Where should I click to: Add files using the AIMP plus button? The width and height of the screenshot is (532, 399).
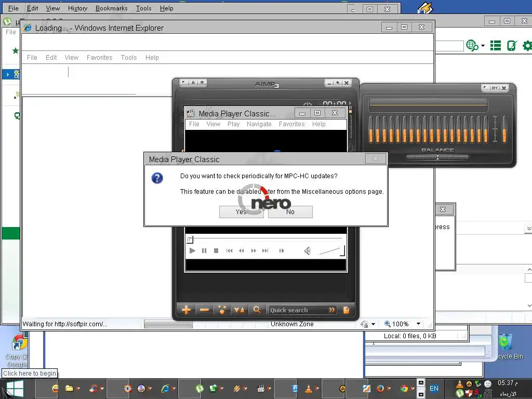[x=187, y=310]
